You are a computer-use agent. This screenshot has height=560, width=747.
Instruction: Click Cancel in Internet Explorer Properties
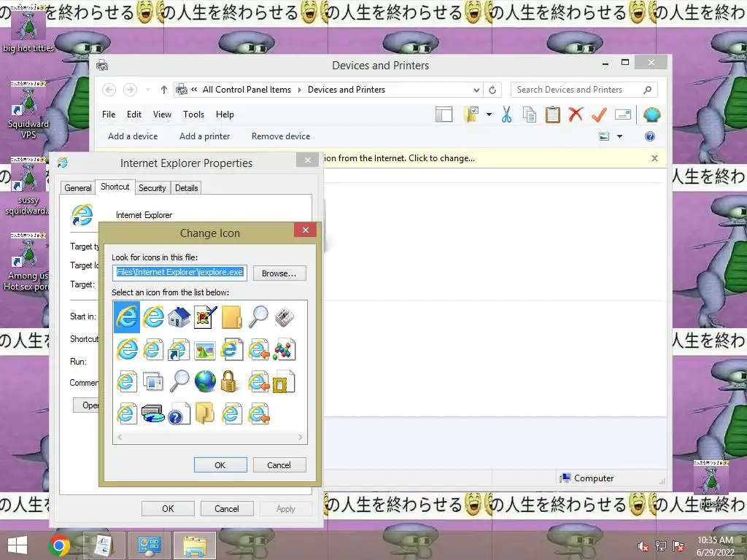point(227,508)
